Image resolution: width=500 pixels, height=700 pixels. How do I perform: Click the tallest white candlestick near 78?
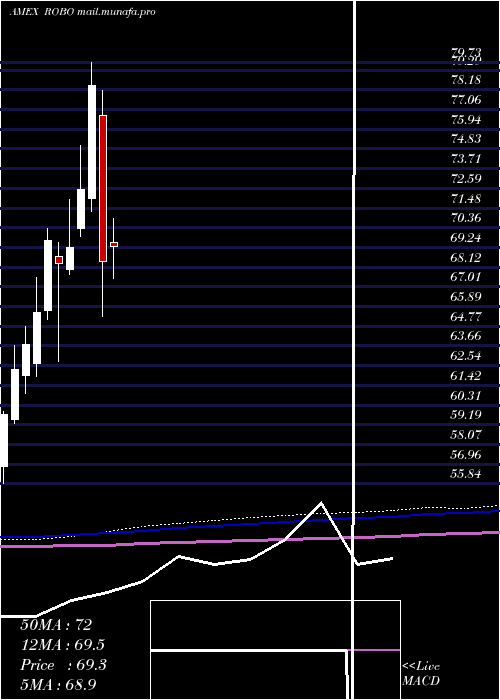click(92, 142)
